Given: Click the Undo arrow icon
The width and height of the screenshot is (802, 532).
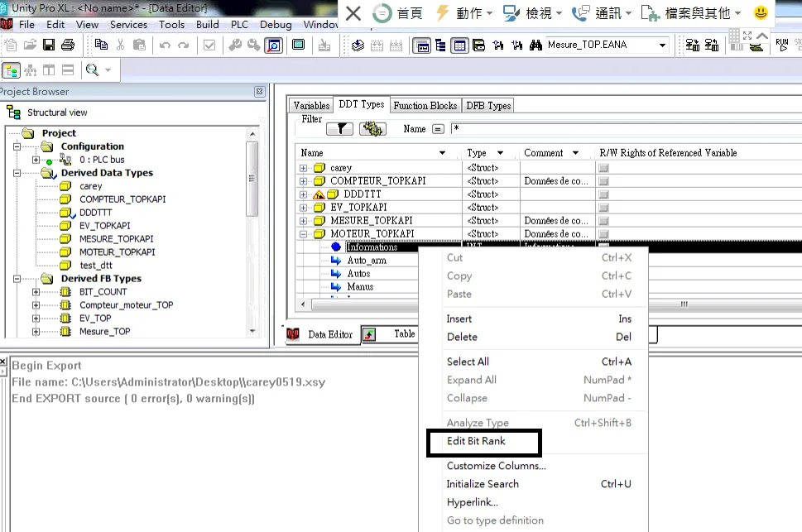Looking at the screenshot, I should pyautogui.click(x=165, y=46).
